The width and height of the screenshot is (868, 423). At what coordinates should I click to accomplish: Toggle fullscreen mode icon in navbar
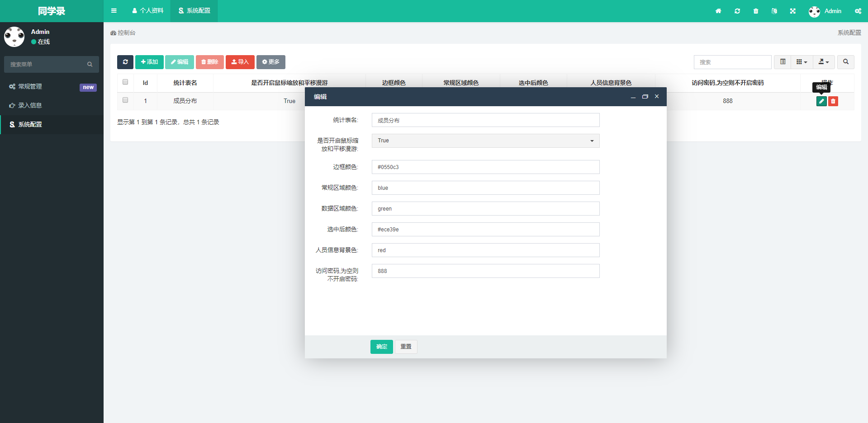tap(793, 11)
